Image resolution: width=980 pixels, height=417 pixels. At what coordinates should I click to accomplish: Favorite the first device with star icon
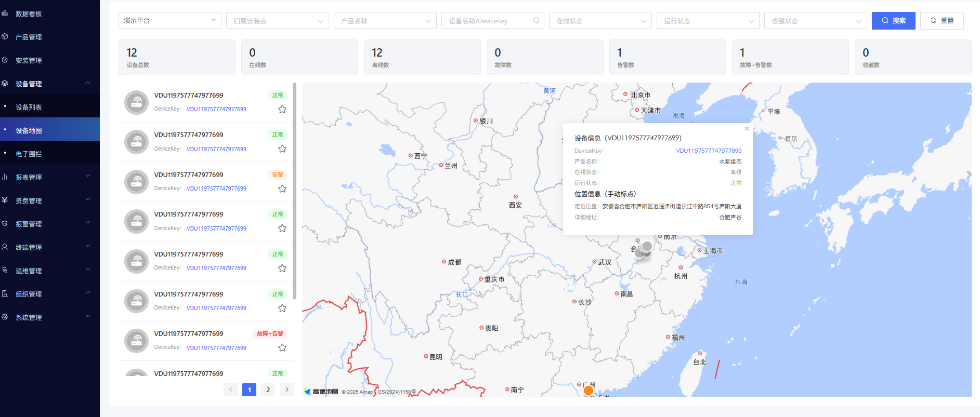click(x=282, y=109)
